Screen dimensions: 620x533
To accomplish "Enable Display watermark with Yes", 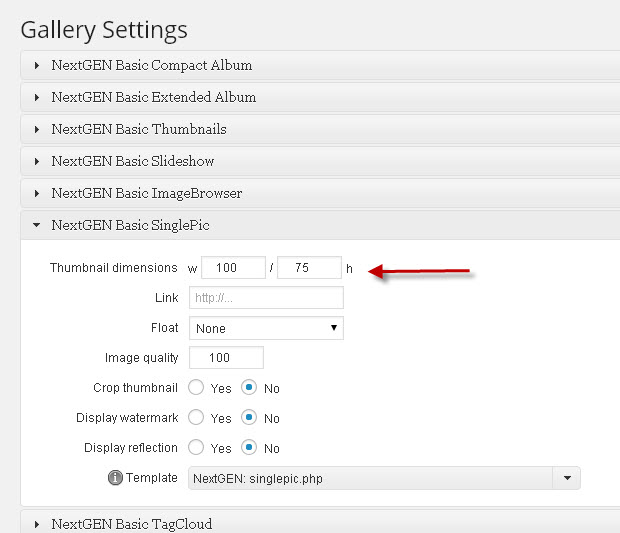I will pos(196,418).
